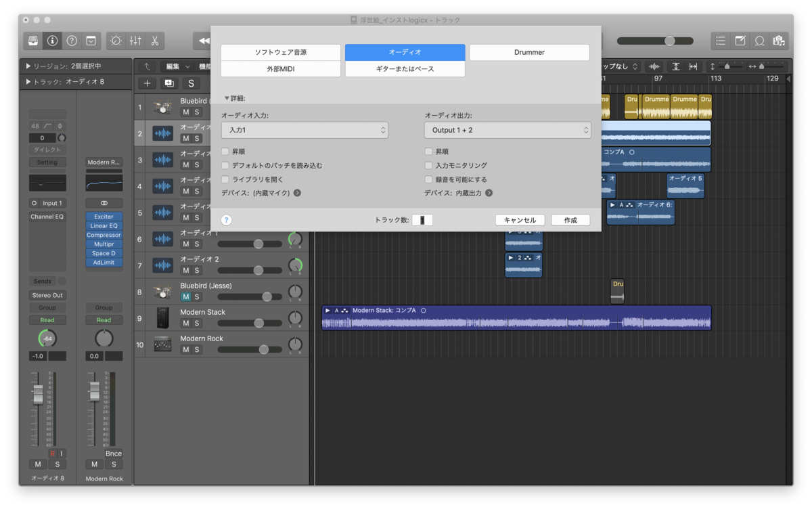
Task: Open the 編集 menu dropdown
Action: click(x=178, y=66)
